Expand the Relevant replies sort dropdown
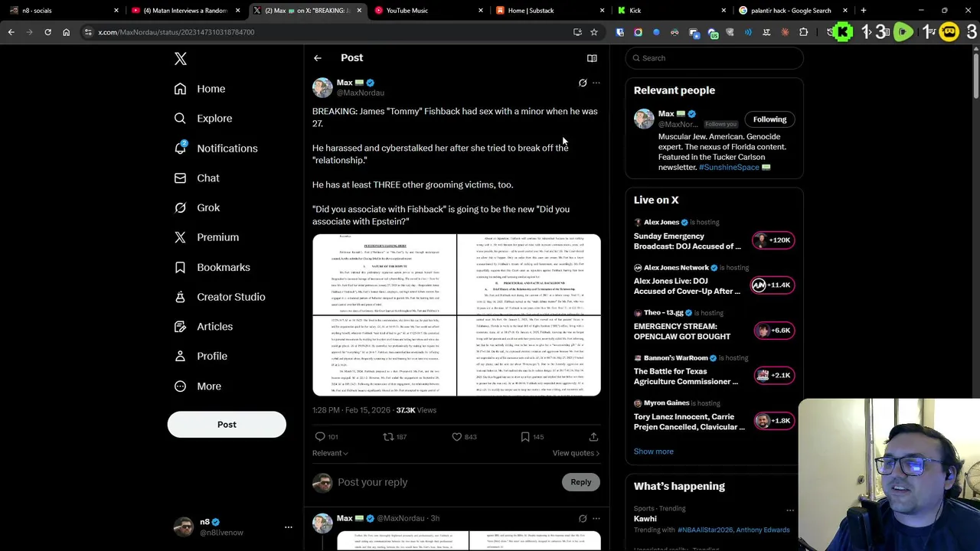This screenshot has width=980, height=551. tap(330, 453)
